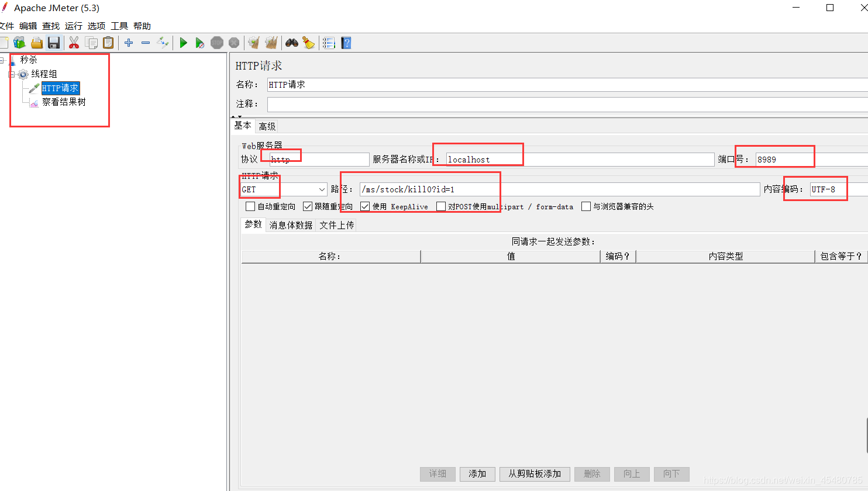Image resolution: width=868 pixels, height=491 pixels.
Task: Click the Clear All double broom icon
Action: [271, 43]
